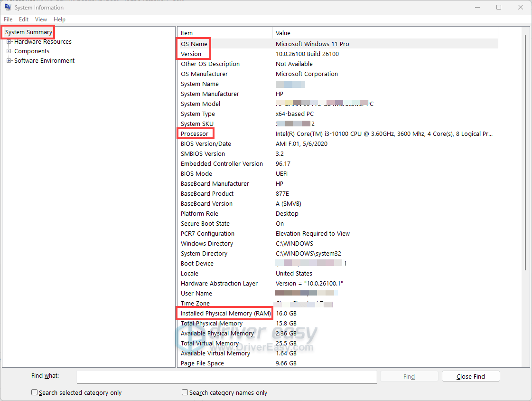Open the Edit menu
The height and width of the screenshot is (401, 532).
(x=23, y=19)
